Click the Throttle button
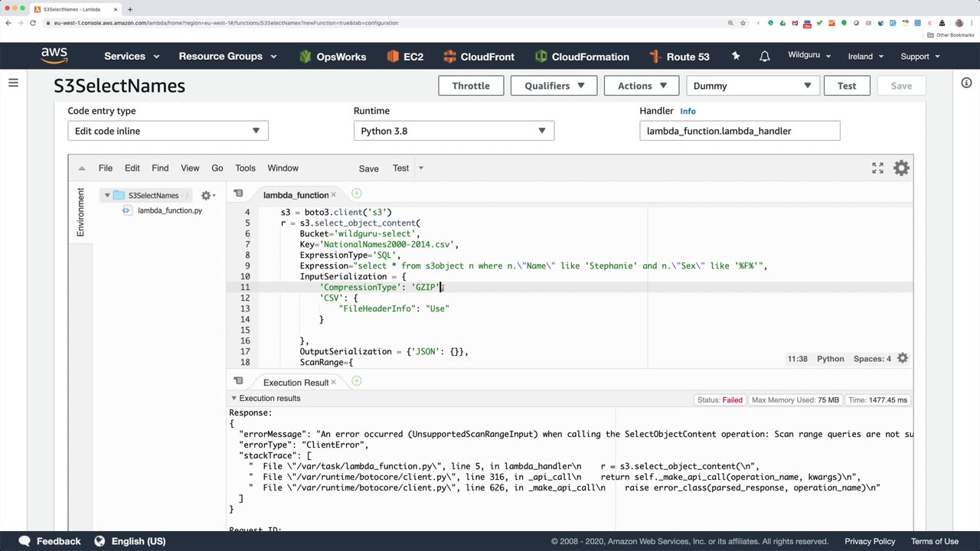This screenshot has width=980, height=551. coord(470,86)
